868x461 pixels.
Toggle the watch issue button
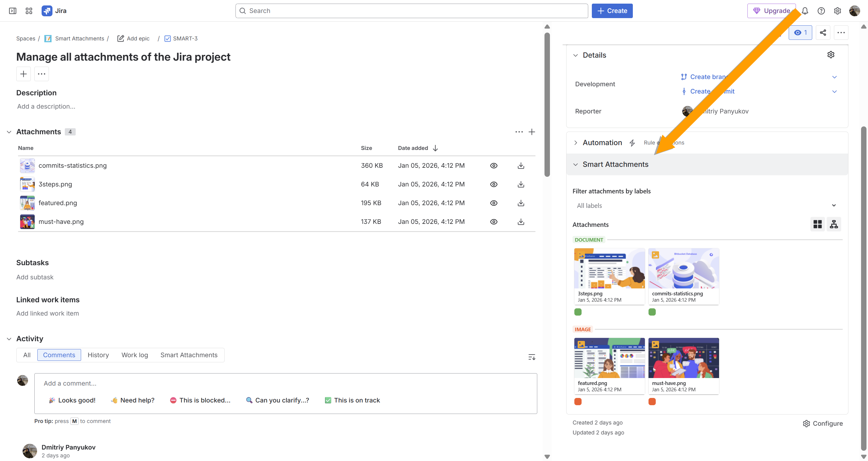pos(800,33)
